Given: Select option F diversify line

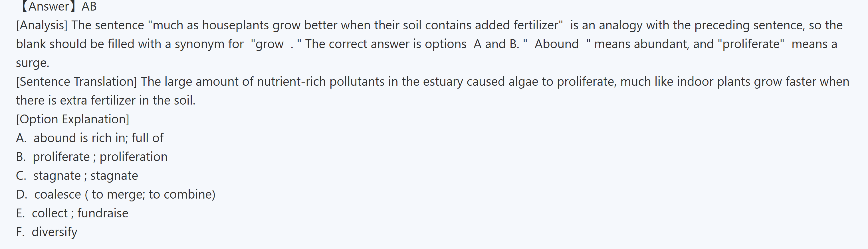Looking at the screenshot, I should tap(47, 232).
